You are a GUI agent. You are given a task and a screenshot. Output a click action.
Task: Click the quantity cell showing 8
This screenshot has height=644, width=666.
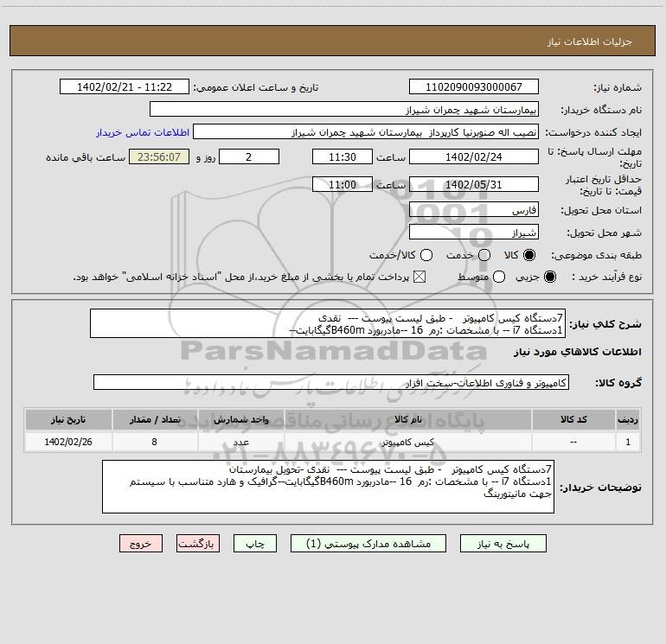155,442
